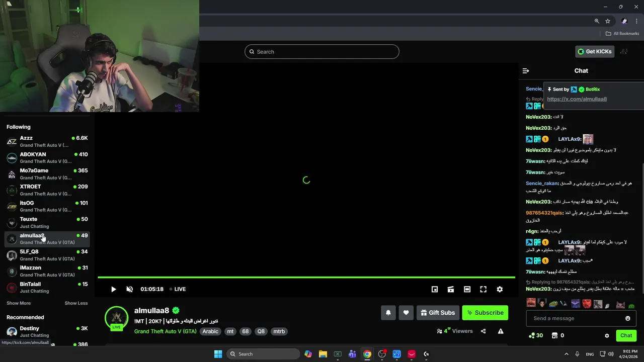This screenshot has width=644, height=362.
Task: Open the All Bookmarks folder
Action: (622, 34)
